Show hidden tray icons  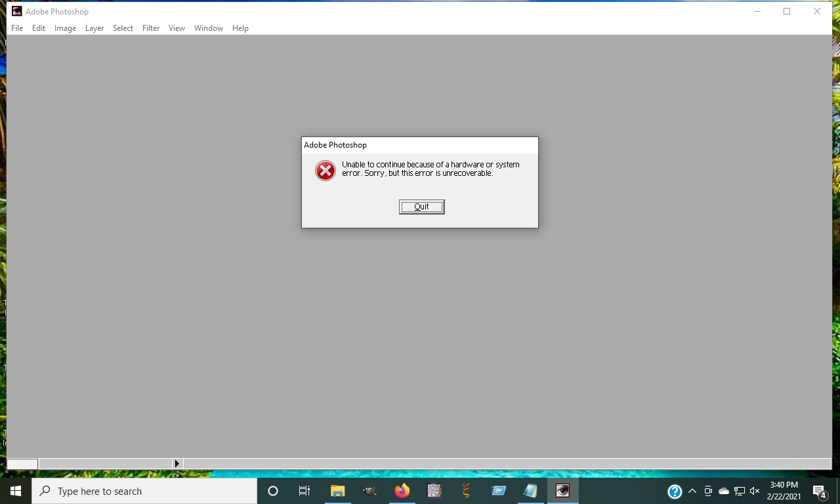(692, 491)
